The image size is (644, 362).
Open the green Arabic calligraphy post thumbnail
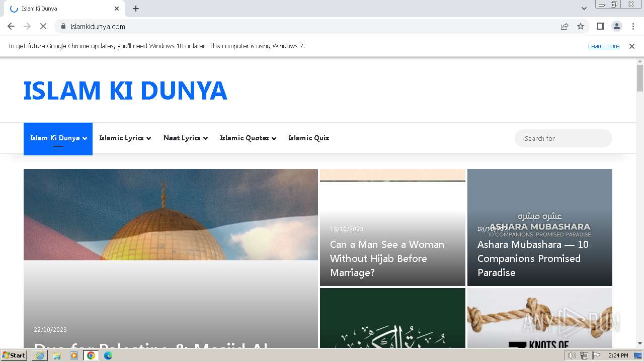coord(392,318)
